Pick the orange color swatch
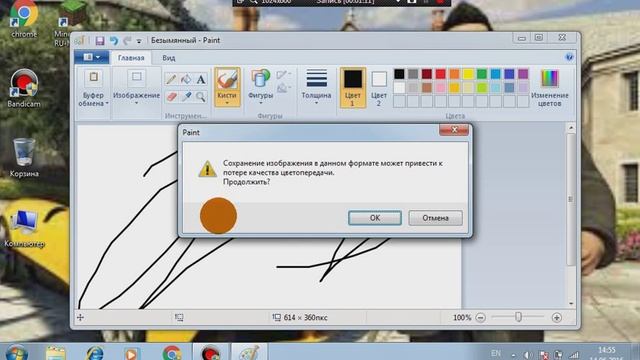The width and height of the screenshot is (640, 360). click(454, 74)
